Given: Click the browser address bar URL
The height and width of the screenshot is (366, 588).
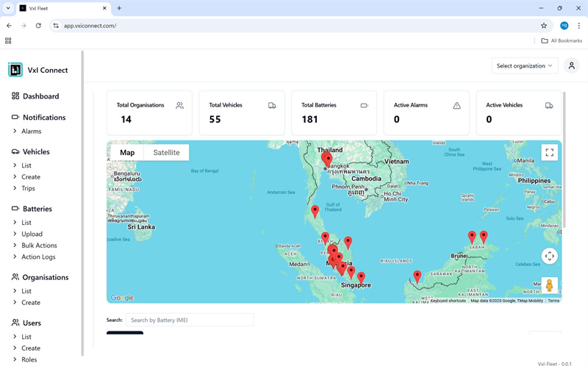Looking at the screenshot, I should [90, 26].
